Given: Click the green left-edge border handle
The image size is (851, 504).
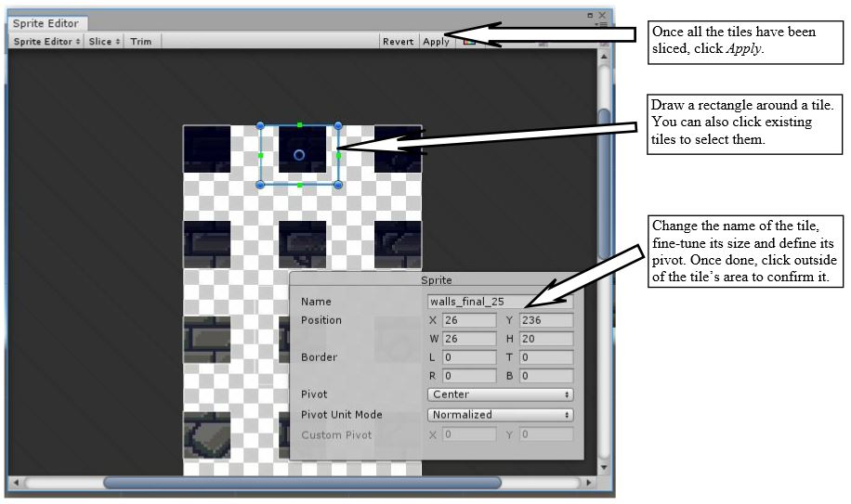Looking at the screenshot, I should [x=260, y=156].
